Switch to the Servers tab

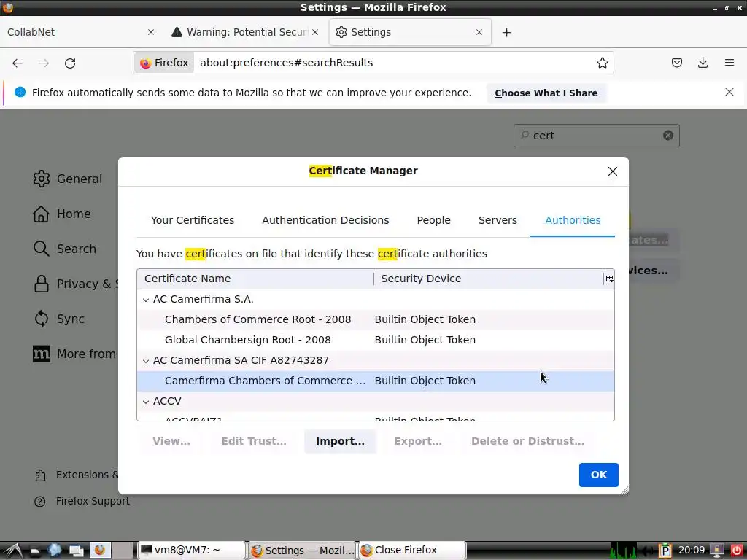pos(498,220)
